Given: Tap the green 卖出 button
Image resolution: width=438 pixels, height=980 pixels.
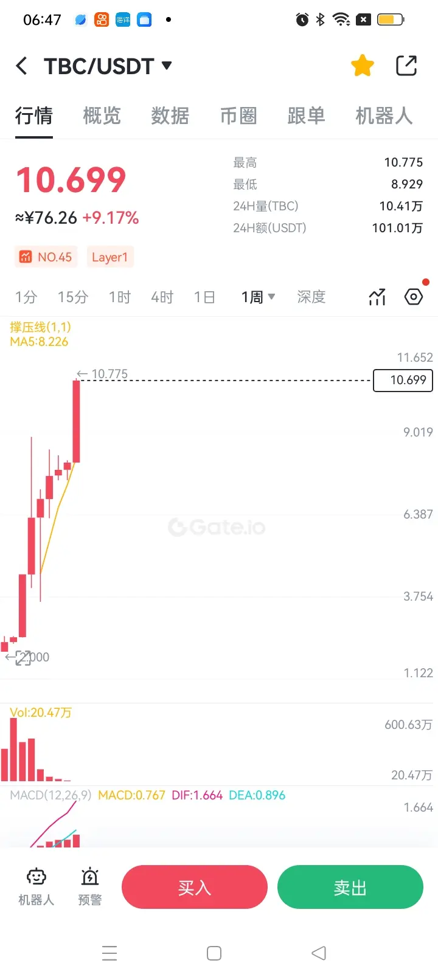Looking at the screenshot, I should coord(350,887).
